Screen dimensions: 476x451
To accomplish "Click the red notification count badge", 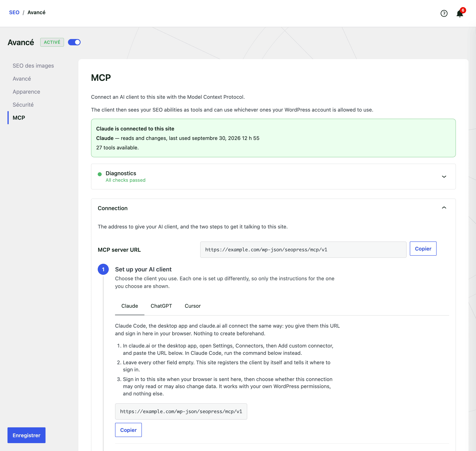I will [x=463, y=10].
